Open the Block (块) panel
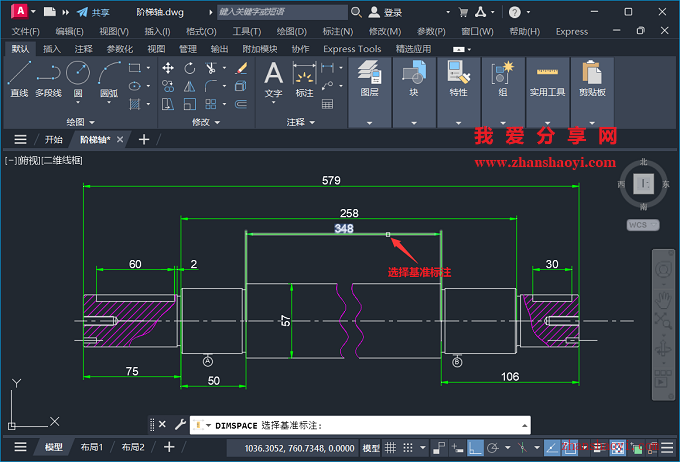Screen dimensions: 680x462 pyautogui.click(x=414, y=92)
